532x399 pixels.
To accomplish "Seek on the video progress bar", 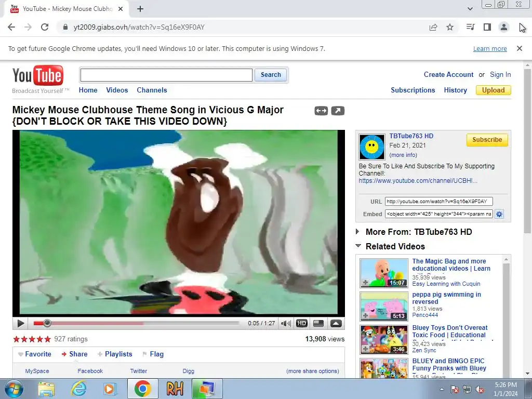I will point(137,323).
